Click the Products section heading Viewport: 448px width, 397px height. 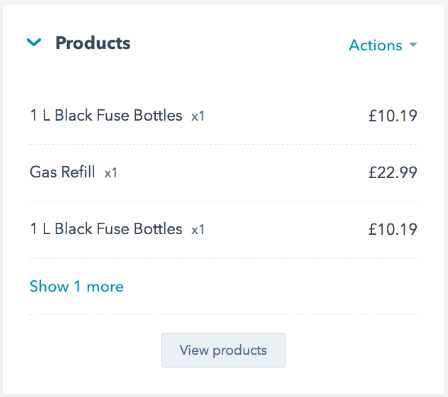93,43
